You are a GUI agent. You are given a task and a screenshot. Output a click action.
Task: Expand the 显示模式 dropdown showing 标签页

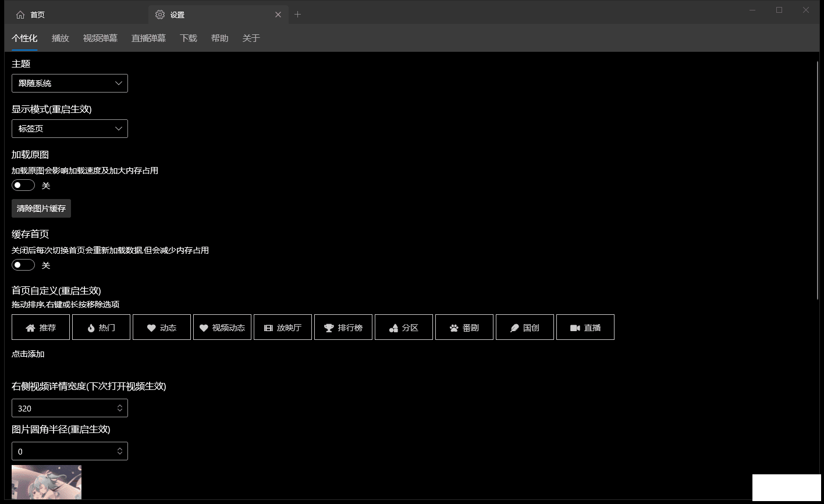pos(70,129)
